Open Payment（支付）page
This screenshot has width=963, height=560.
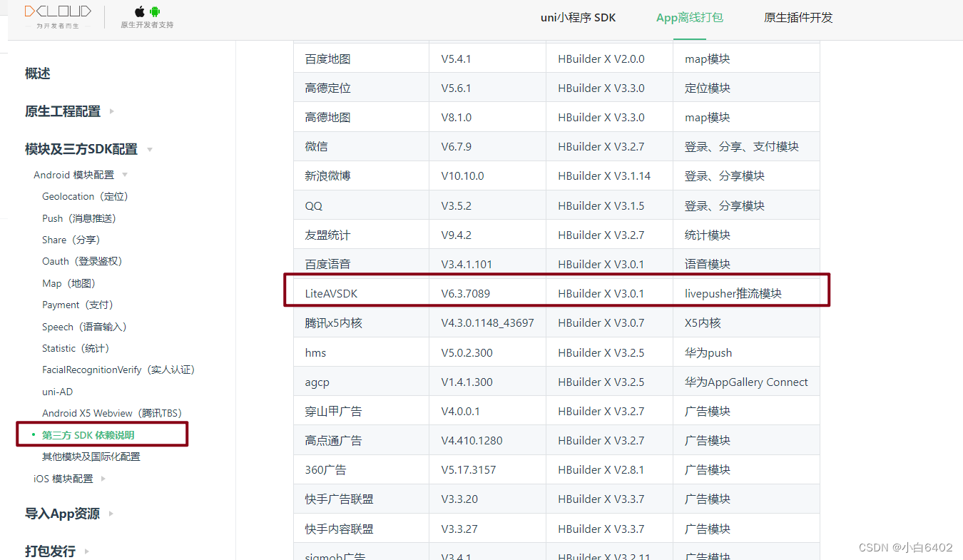coord(78,305)
